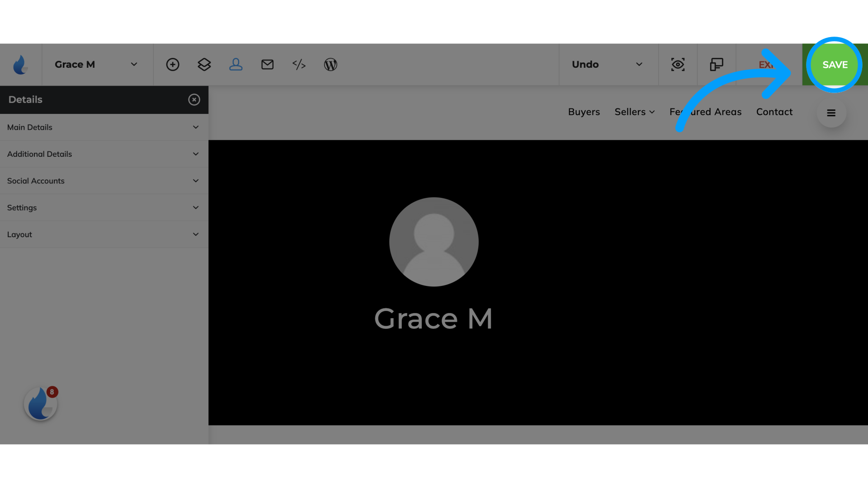Image resolution: width=868 pixels, height=488 pixels.
Task: Open the Grace M page dropdown
Action: point(97,65)
